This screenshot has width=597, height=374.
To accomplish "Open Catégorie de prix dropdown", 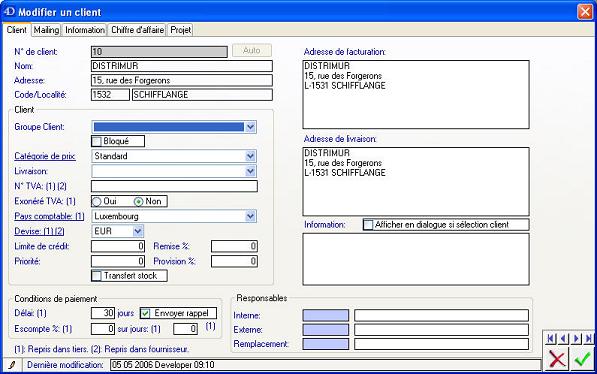I will (250, 156).
